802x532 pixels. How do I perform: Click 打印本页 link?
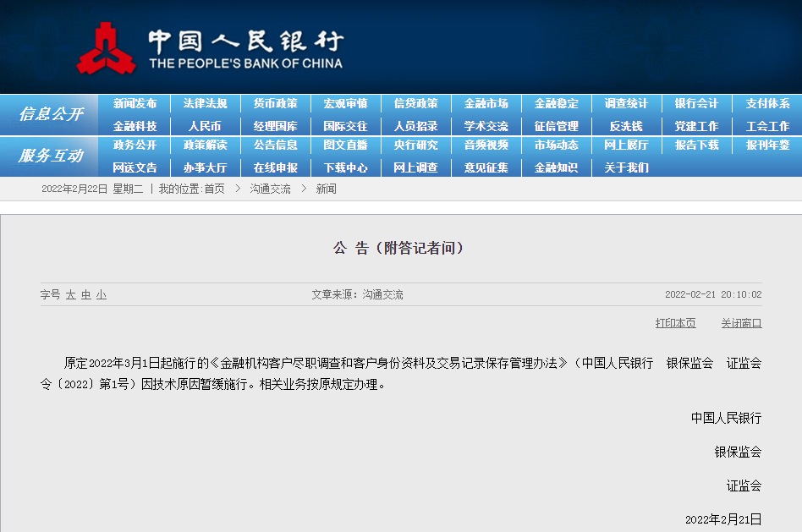click(675, 323)
